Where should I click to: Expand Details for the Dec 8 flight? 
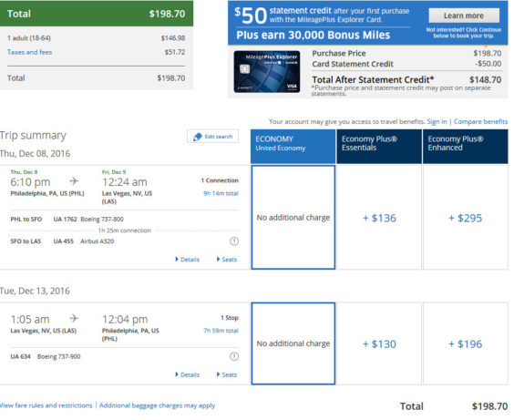coord(187,260)
